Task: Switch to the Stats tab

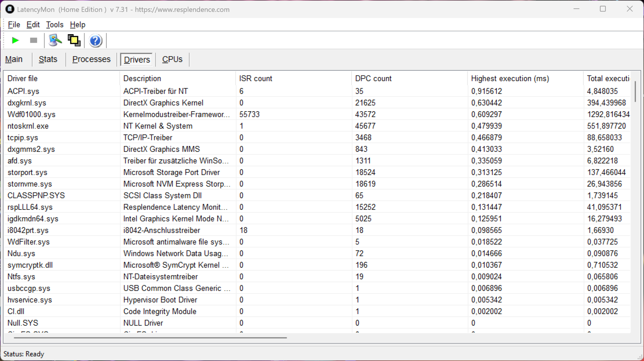Action: [48, 59]
